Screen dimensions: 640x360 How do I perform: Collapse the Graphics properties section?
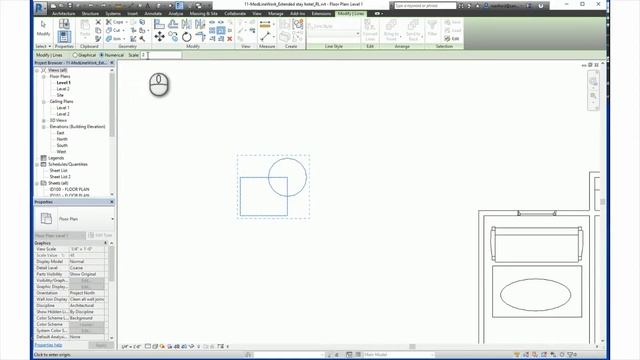pyautogui.click(x=105, y=243)
